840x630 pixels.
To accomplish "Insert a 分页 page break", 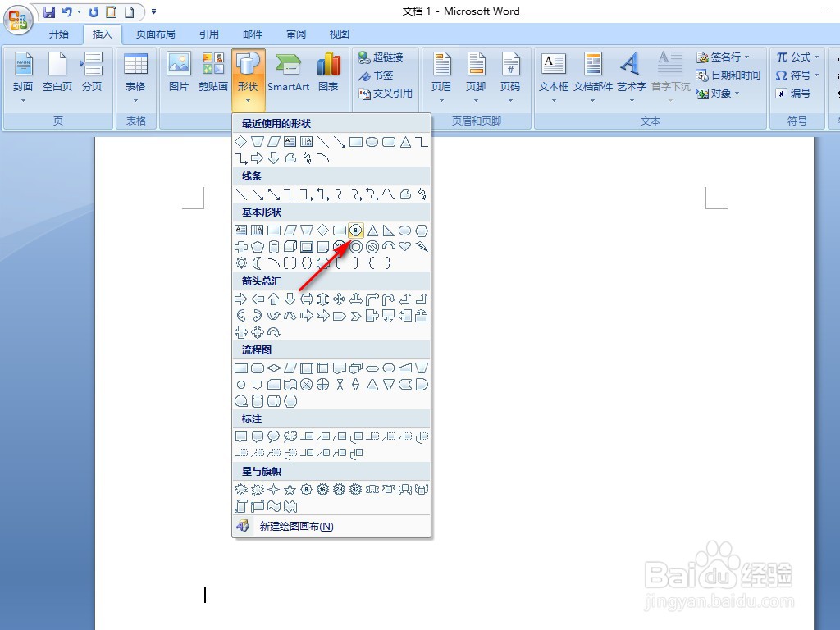I will 92,72.
